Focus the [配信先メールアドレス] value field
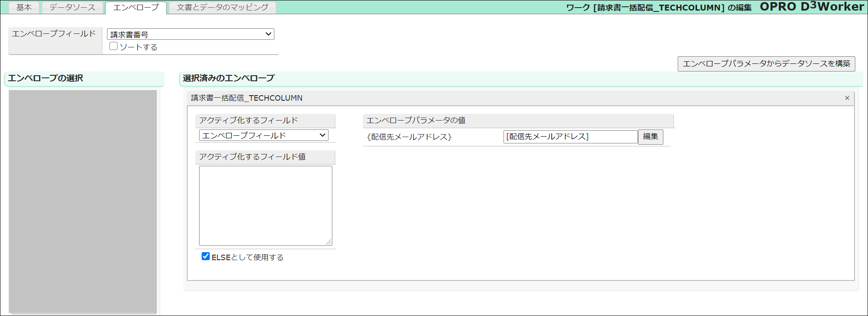This screenshot has height=316, width=868. pos(570,137)
